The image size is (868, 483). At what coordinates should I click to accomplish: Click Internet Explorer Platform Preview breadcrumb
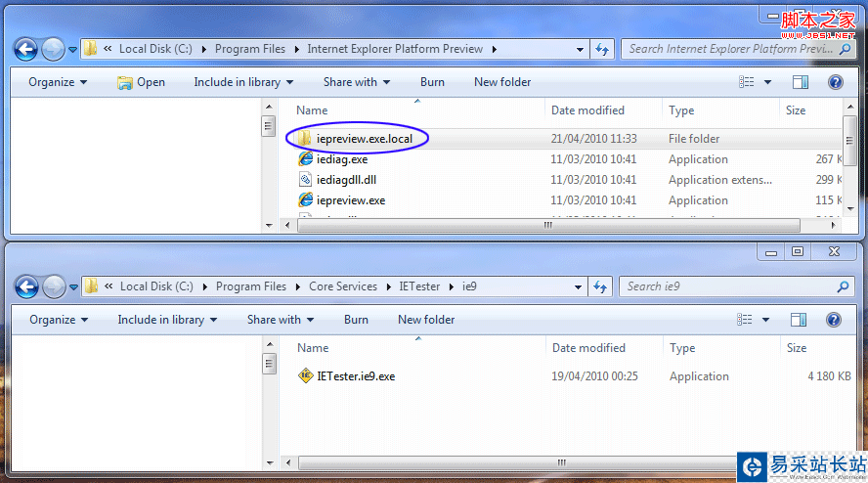395,49
